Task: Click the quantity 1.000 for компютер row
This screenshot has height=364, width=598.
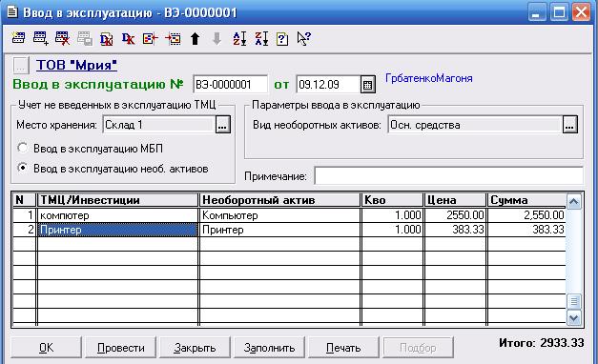Action: (x=392, y=215)
